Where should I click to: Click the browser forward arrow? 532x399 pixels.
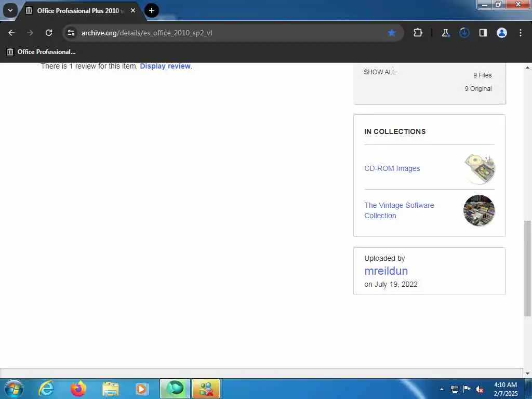click(x=30, y=33)
